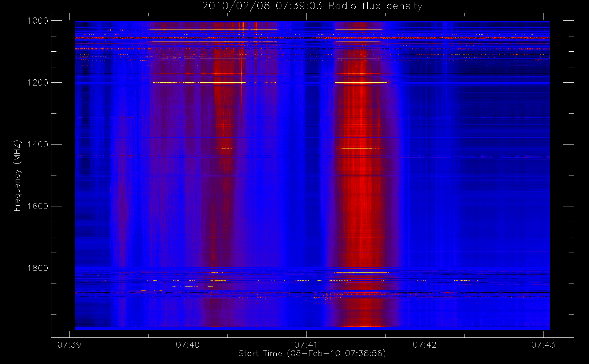Click the plot title "2010/02/08 07:39:03 Radio flux density"
The height and width of the screenshot is (364, 589).
(x=312, y=6)
